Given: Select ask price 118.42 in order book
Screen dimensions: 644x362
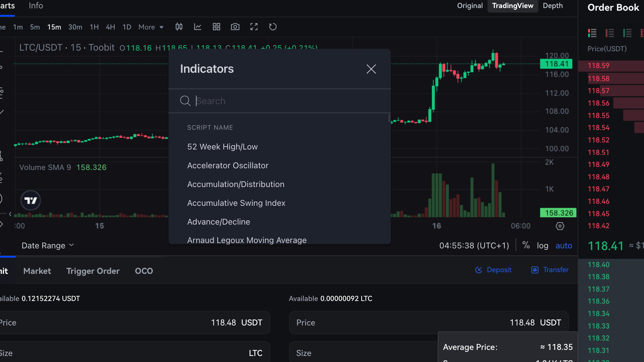Looking at the screenshot, I should coord(598,226).
